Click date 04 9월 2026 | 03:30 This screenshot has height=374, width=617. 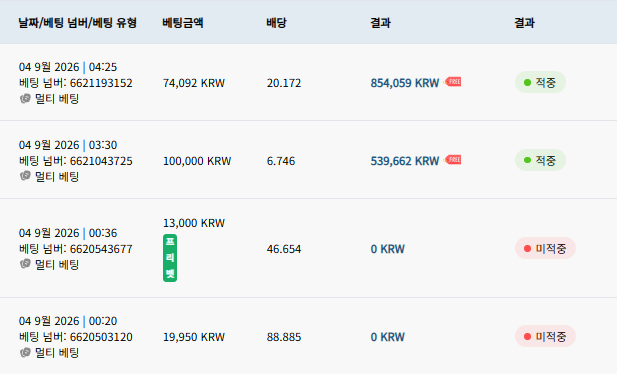click(x=68, y=145)
